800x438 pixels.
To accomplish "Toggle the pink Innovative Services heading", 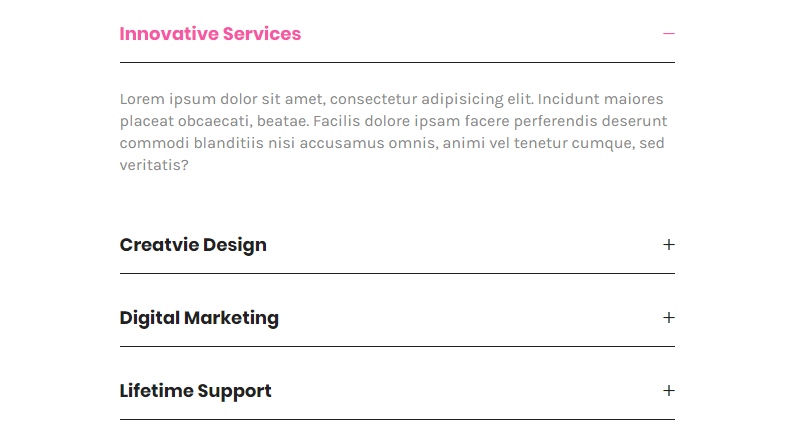I will click(x=210, y=34).
